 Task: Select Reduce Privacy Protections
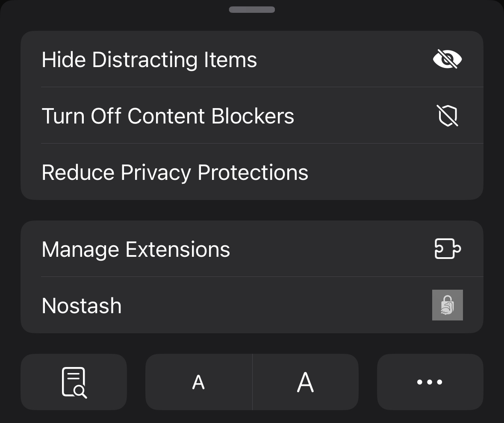click(x=175, y=172)
